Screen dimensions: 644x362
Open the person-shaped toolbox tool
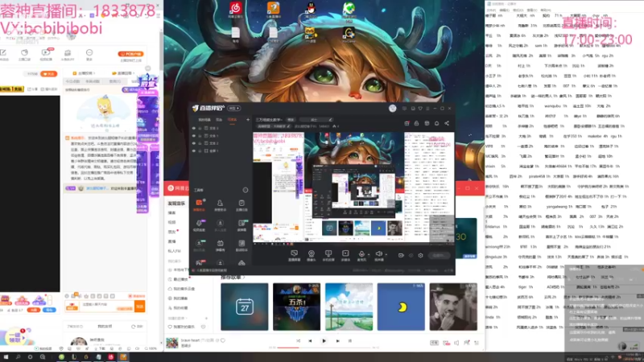[220, 205]
